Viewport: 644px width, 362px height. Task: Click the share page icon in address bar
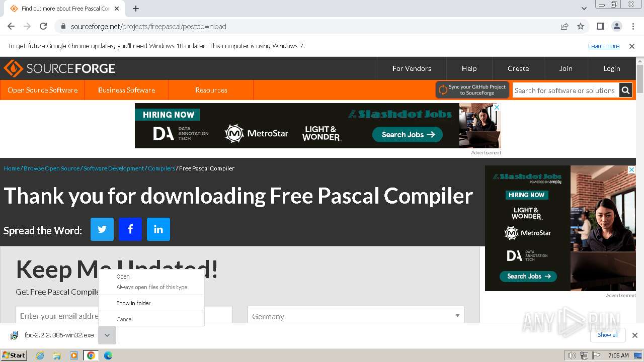(565, 26)
